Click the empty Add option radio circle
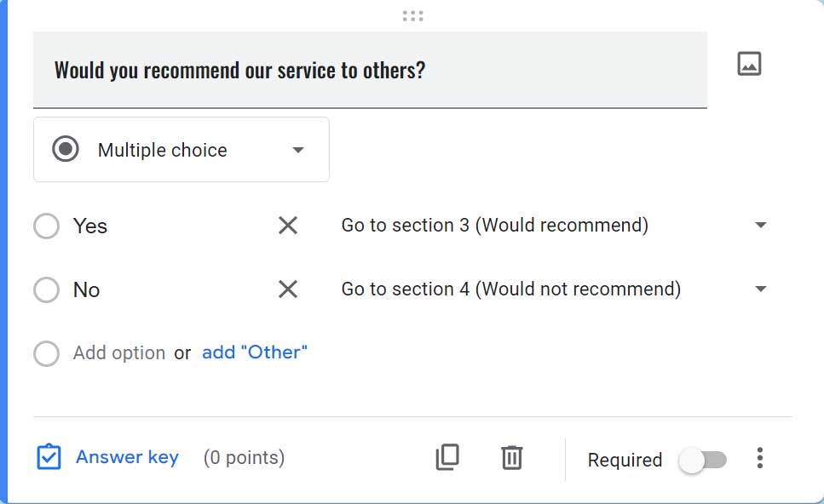 (x=47, y=352)
